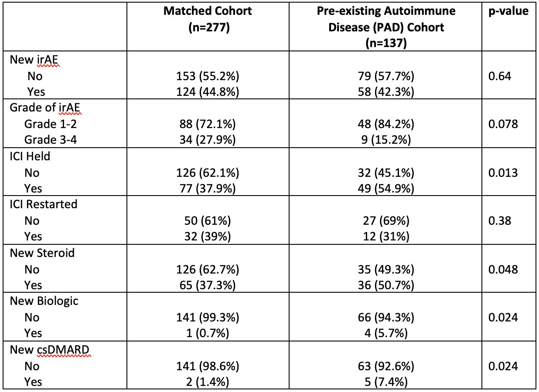Viewport: 539px width, 392px height.
Task: Click the p-value column header
Action: point(508,11)
